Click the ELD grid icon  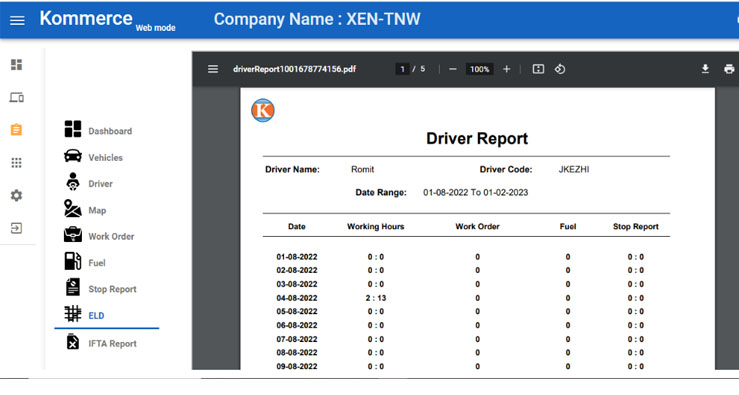[73, 313]
